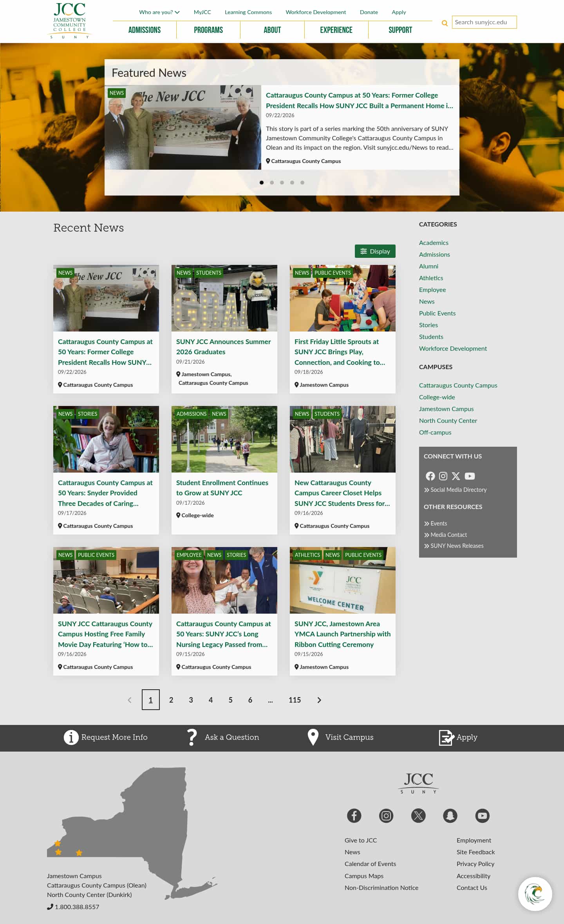Open the Admissions main menu
This screenshot has width=564, height=924.
tap(145, 30)
